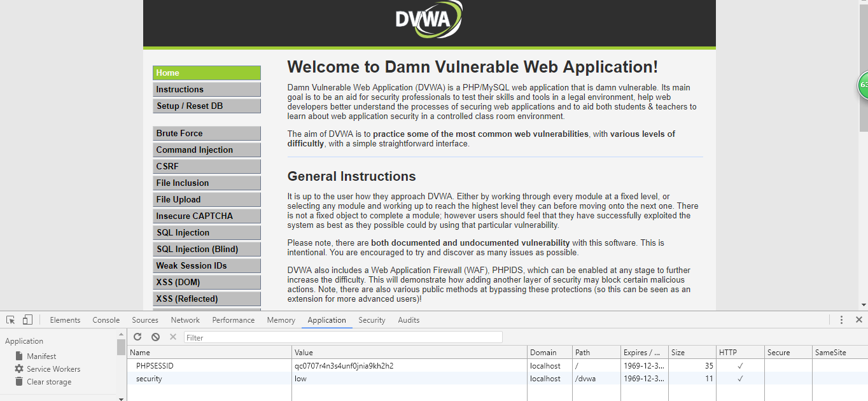The image size is (868, 401).
Task: Open the Weak Session IDs module
Action: 207,266
